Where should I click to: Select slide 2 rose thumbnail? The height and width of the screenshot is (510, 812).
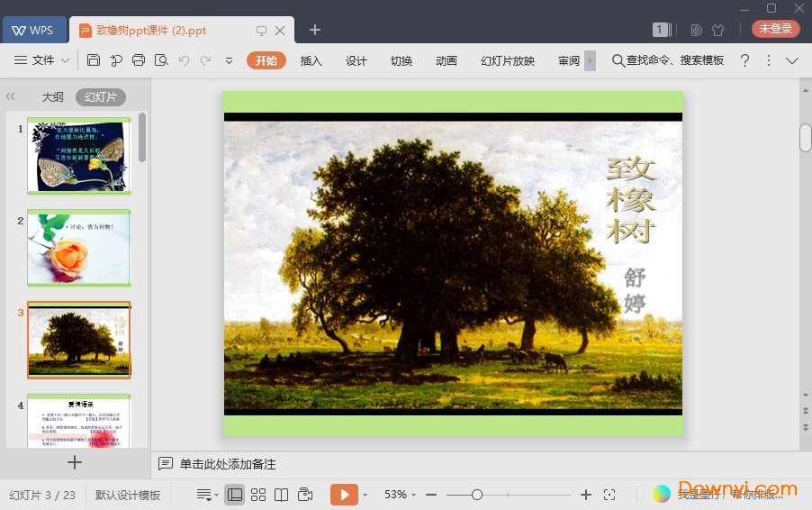coord(78,248)
